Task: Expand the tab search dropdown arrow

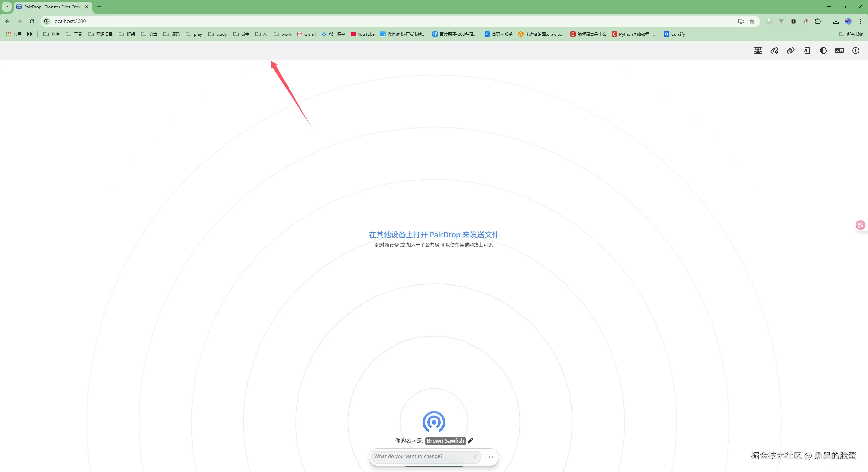Action: tap(6, 7)
